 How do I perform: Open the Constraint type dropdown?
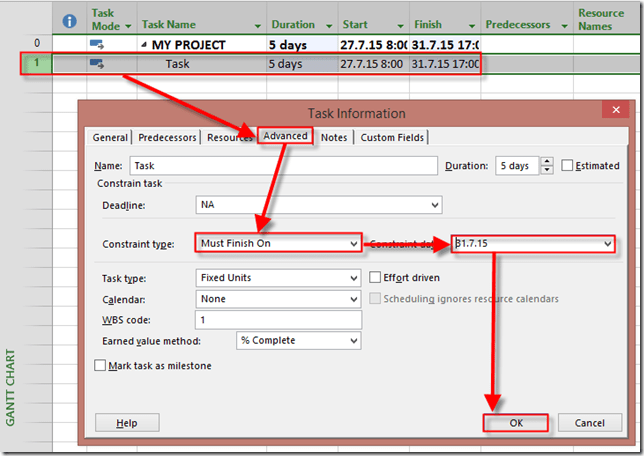pos(352,243)
